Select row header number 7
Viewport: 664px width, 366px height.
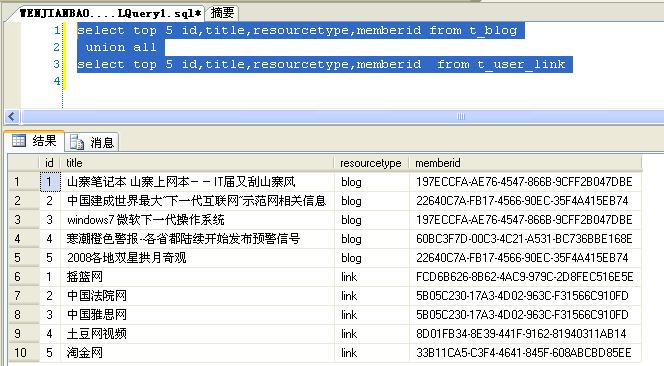[24, 296]
